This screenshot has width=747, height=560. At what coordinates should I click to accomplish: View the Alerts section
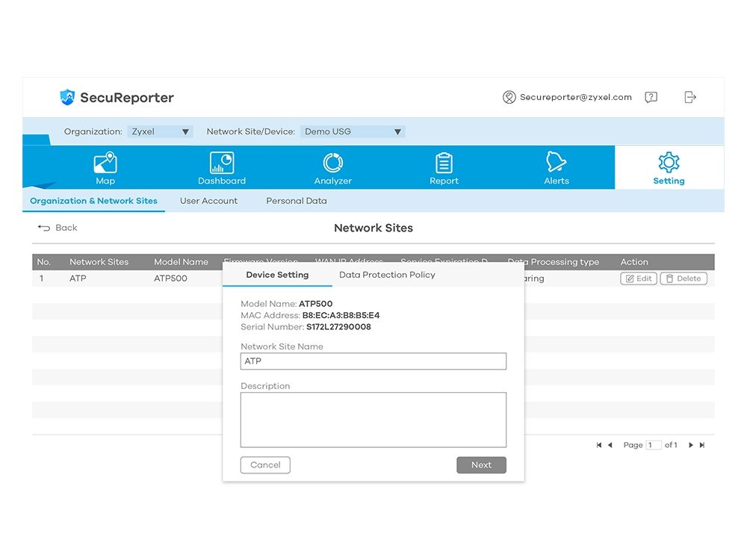click(557, 168)
